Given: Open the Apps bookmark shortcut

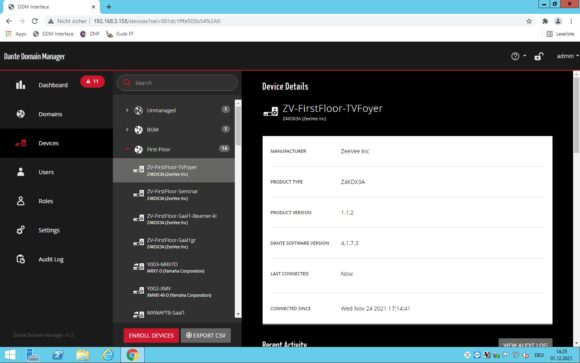Looking at the screenshot, I should click(x=16, y=34).
